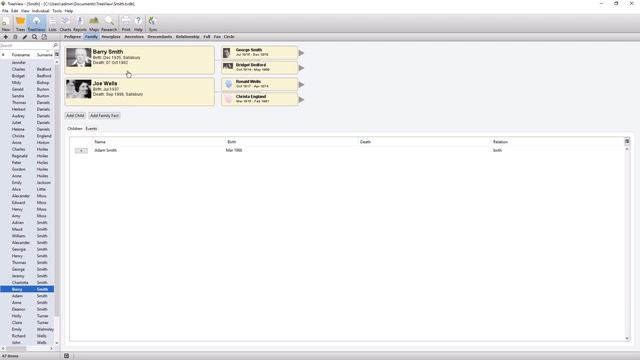This screenshot has width=640, height=360.
Task: Expand ancestors arrow next to Ronald Wells card
Action: [x=301, y=84]
